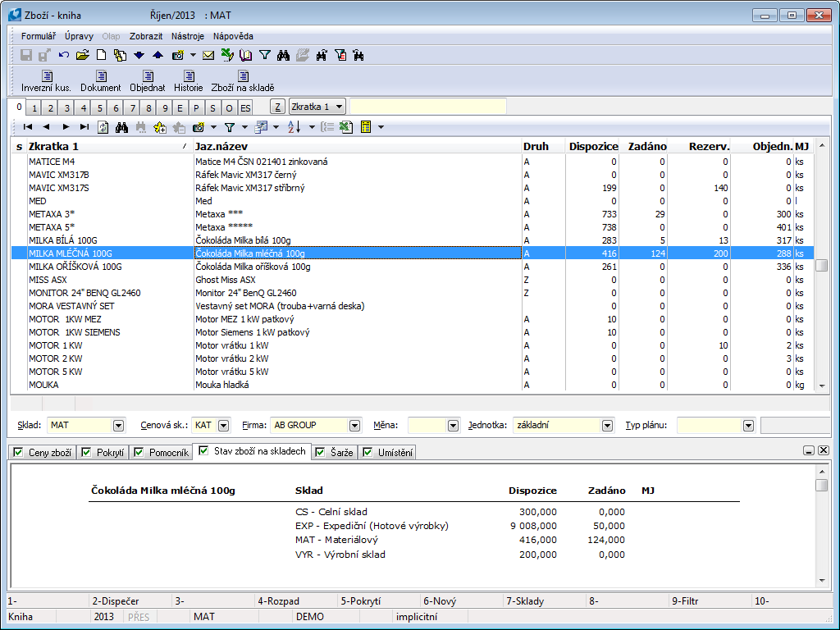
Task: Click the open folder icon in toolbar
Action: (82, 56)
